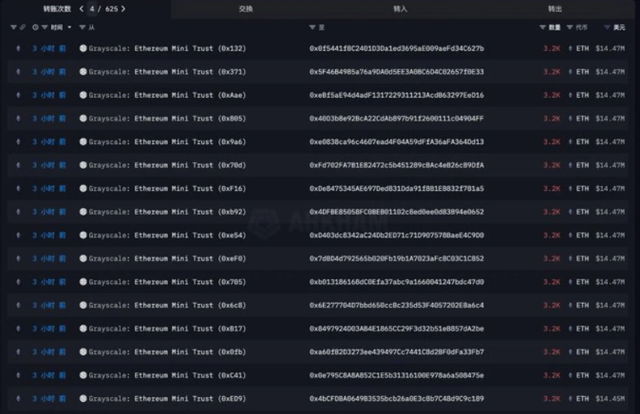This screenshot has width=640, height=414.
Task: Open the 从 (From) column filter
Action: coord(82,29)
